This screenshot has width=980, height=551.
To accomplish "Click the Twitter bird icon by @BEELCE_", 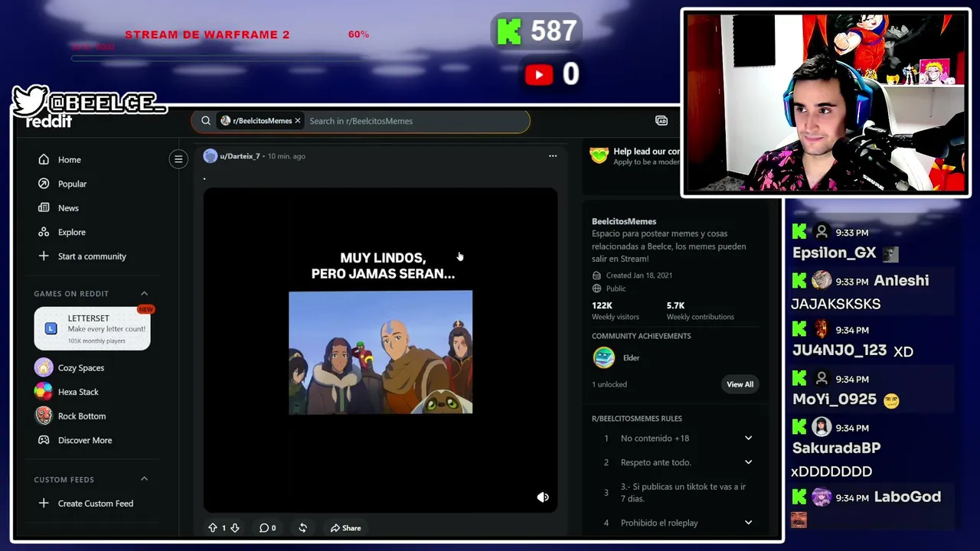I will 31,101.
